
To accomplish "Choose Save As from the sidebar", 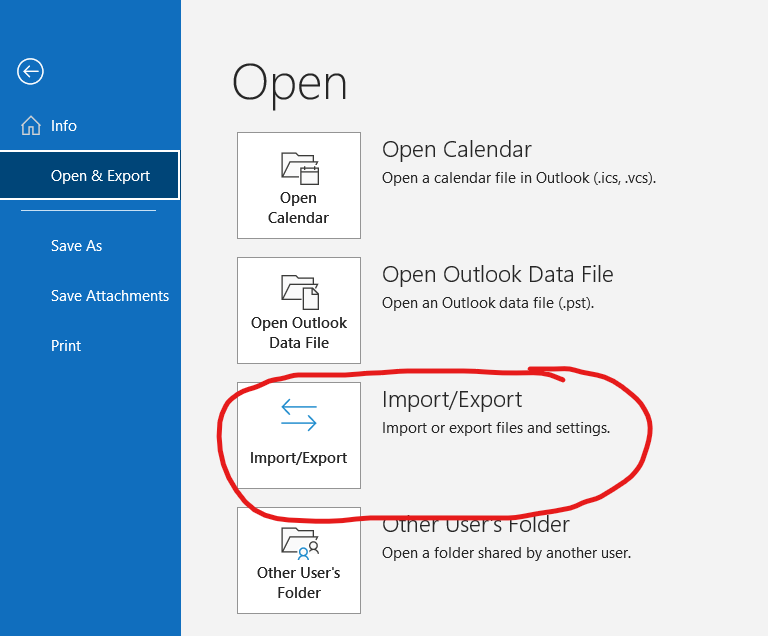I will coord(77,246).
